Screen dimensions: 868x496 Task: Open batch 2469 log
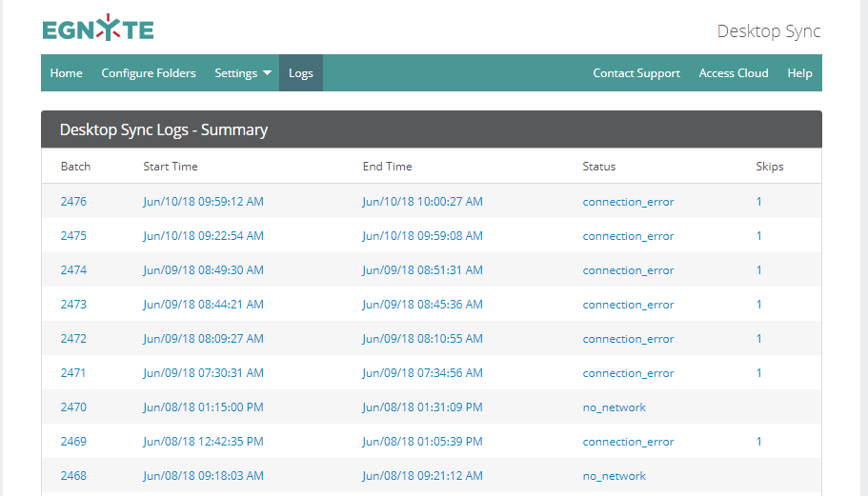73,441
